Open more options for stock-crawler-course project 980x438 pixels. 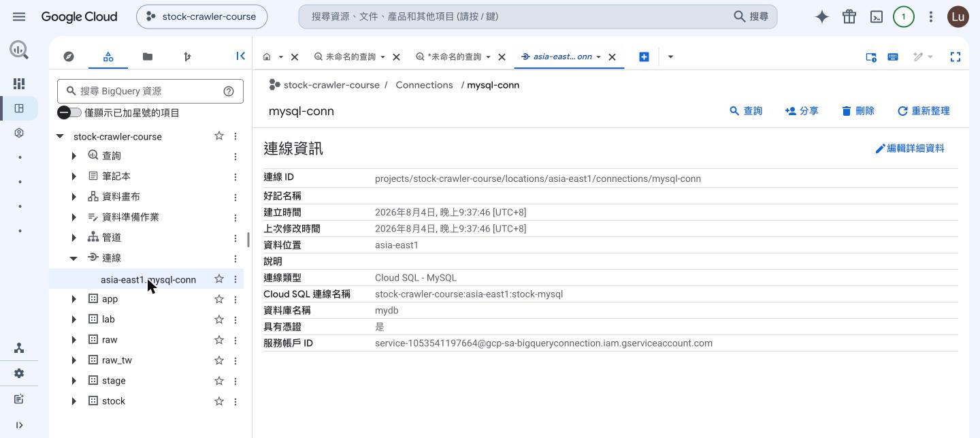point(235,136)
